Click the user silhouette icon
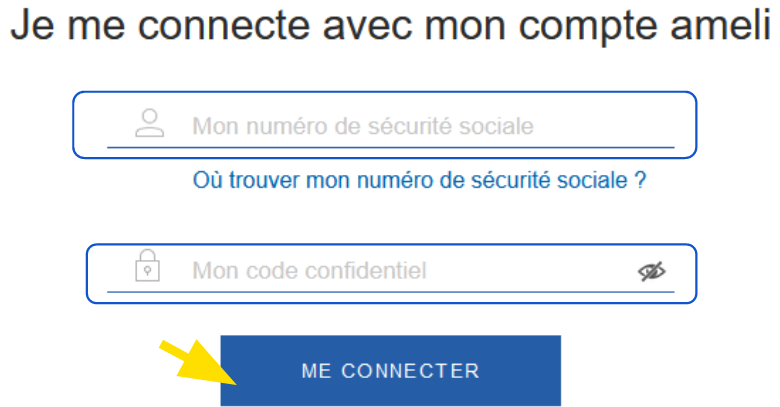The width and height of the screenshot is (780, 407). point(149,123)
